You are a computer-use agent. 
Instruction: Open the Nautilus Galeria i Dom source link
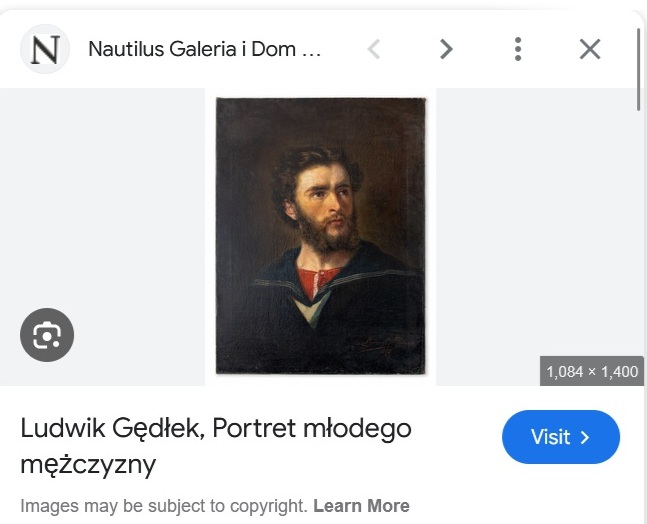204,49
